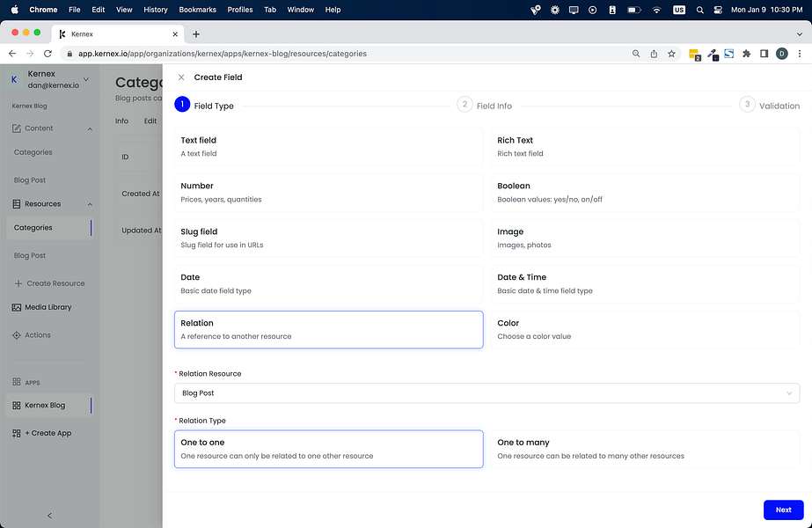This screenshot has height=528, width=812.
Task: Click the zoom magnifier in address bar
Action: [636, 54]
